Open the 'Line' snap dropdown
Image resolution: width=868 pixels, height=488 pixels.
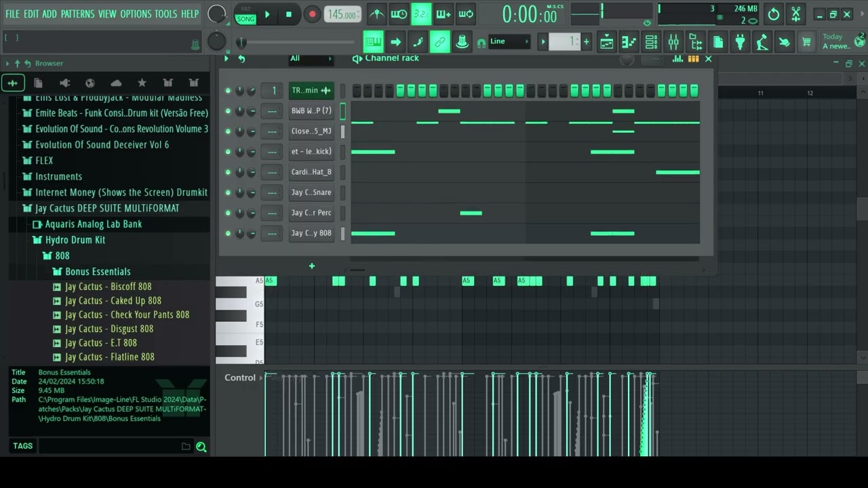tap(509, 42)
